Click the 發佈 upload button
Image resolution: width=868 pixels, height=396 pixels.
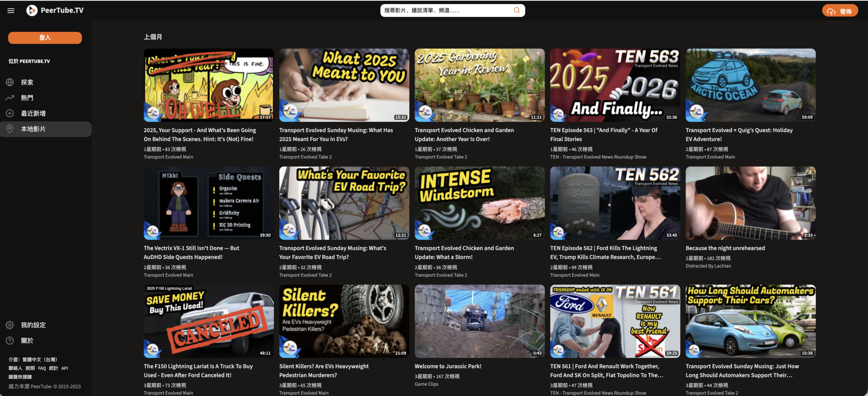point(840,11)
